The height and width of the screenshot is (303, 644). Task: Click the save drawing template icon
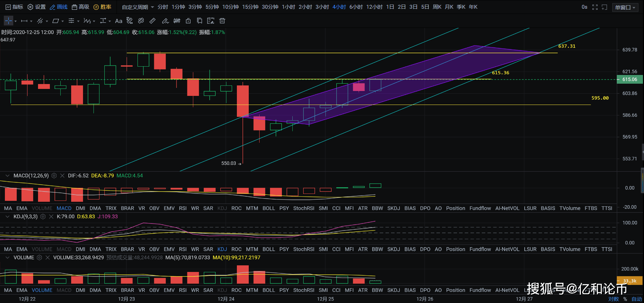tap(211, 21)
